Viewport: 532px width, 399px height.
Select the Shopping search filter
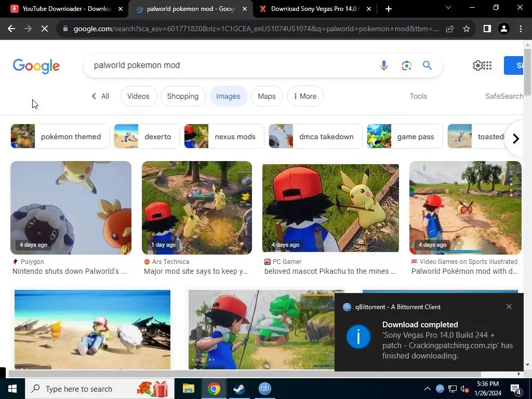coord(183,96)
